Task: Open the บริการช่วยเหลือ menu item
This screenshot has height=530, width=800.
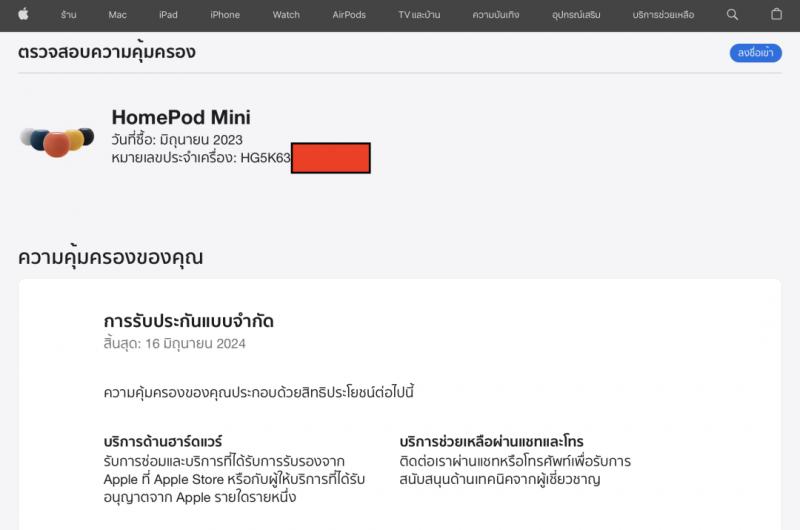Action: (663, 15)
